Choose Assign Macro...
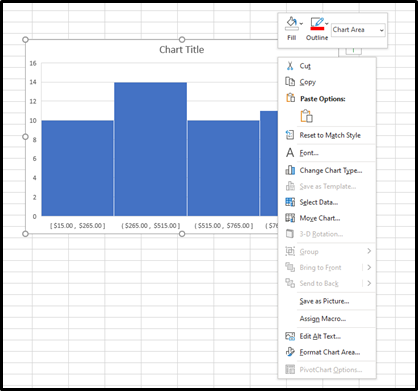This screenshot has height=391, width=418. pyautogui.click(x=323, y=319)
